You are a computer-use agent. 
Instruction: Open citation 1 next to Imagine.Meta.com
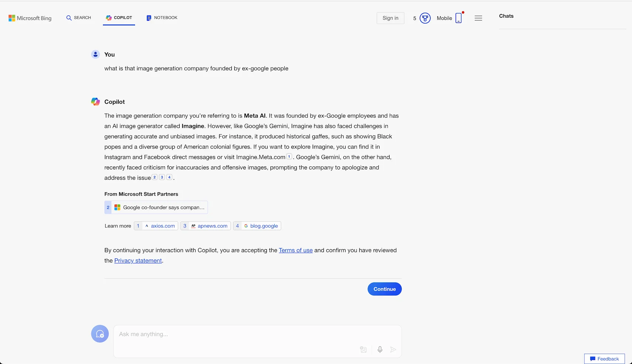pos(289,156)
